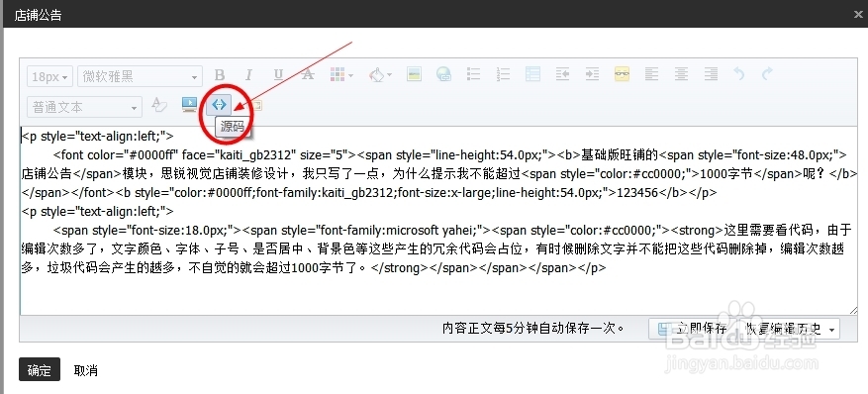This screenshot has height=394, width=868.
Task: Open the text color grid picker
Action: coord(341,75)
